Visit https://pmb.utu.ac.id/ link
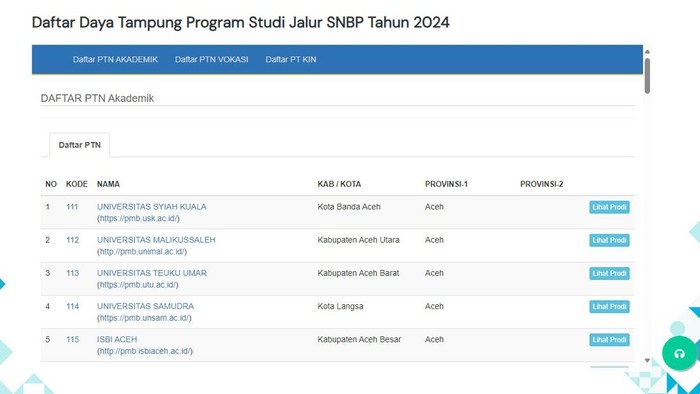This screenshot has height=394, width=700. (x=138, y=284)
